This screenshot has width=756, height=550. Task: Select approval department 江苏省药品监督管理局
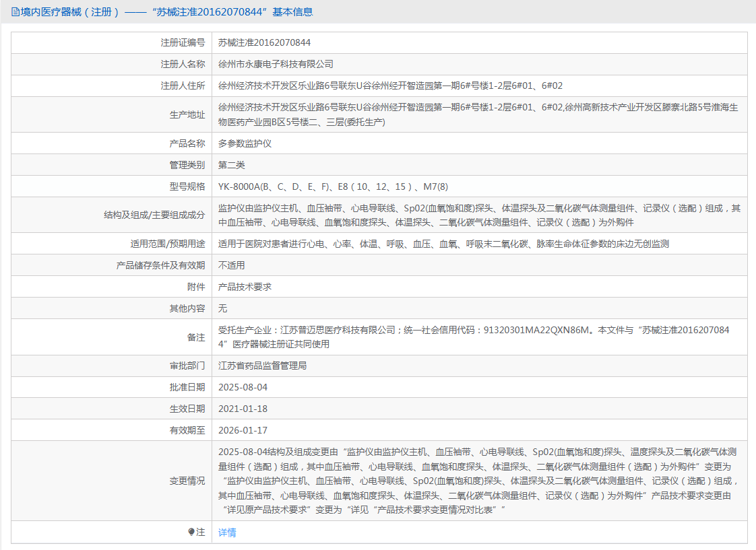click(x=262, y=366)
